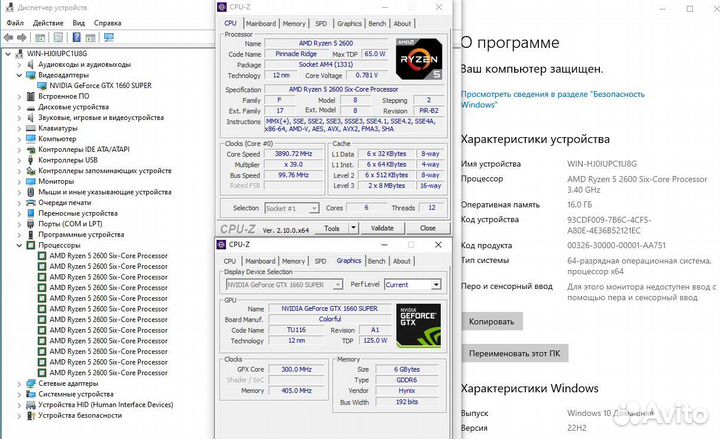
Task: Switch to Memory tab in CPU-Z Processor window
Action: pyautogui.click(x=294, y=23)
